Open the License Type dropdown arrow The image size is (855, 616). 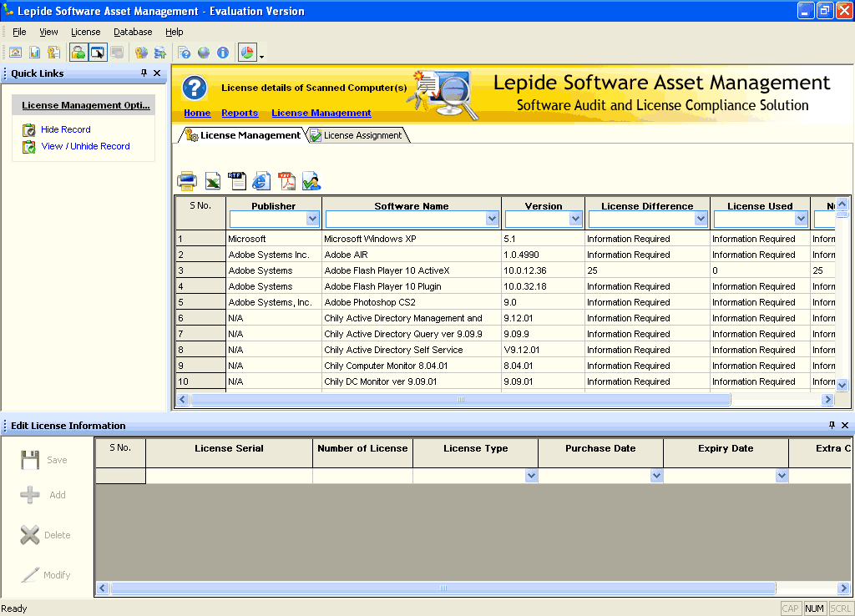[x=532, y=476]
